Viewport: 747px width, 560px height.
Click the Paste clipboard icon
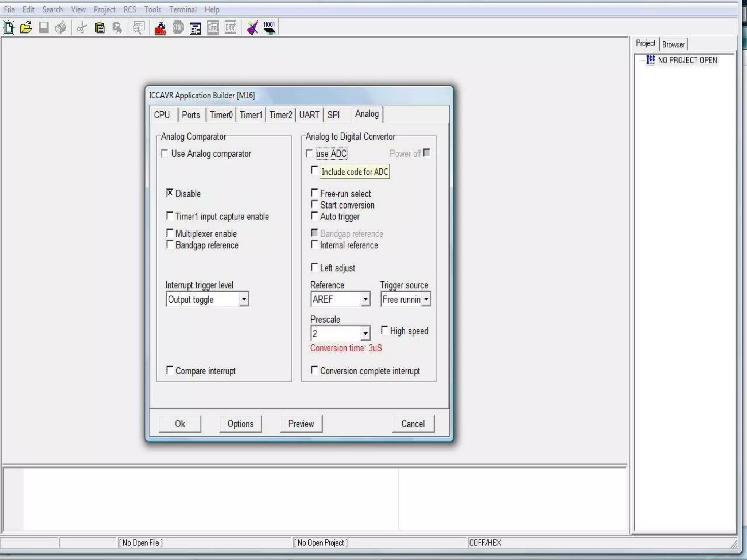coord(100,28)
